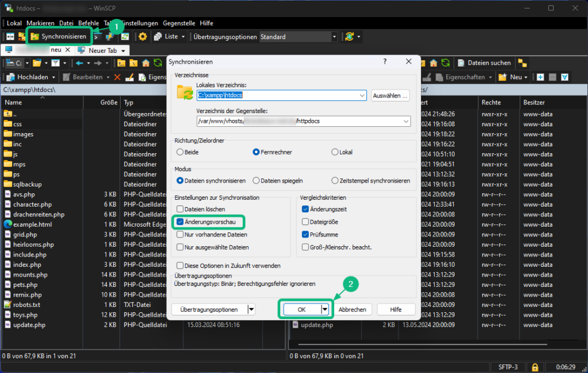
Task: Click the local root directory folder icon
Action: click(133, 63)
